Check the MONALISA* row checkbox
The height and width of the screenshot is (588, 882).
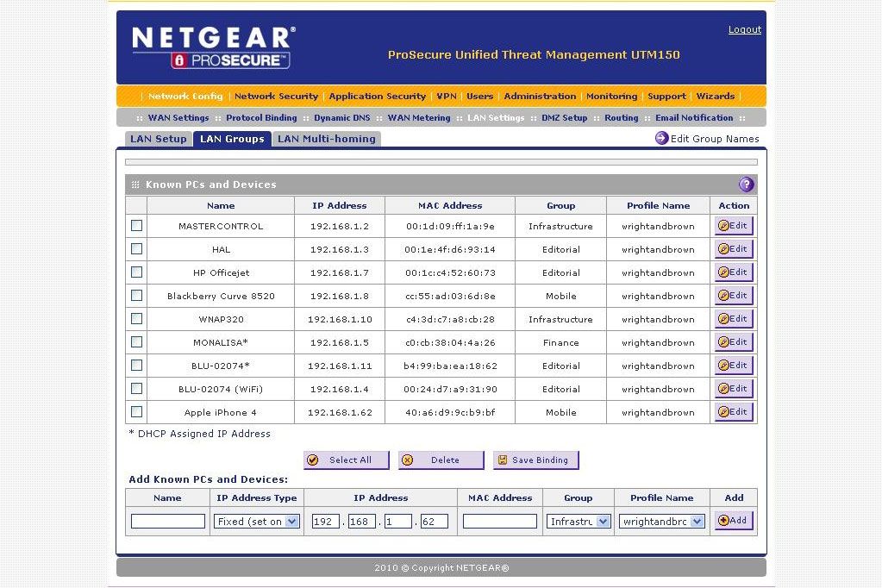tap(137, 342)
